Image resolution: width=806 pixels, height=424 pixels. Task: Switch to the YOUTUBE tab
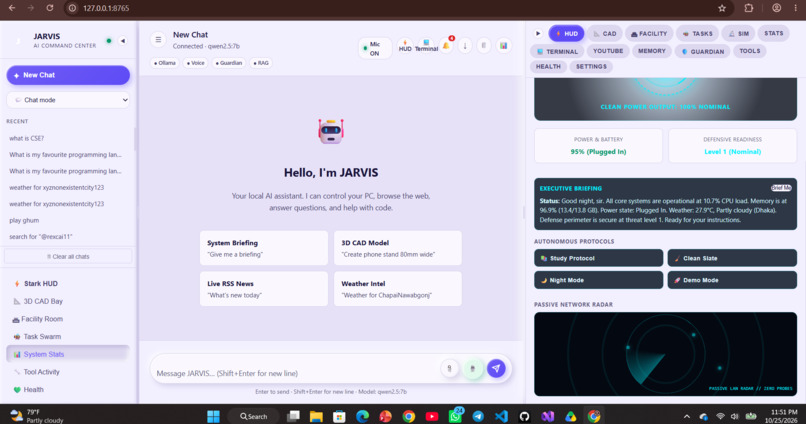click(x=608, y=51)
